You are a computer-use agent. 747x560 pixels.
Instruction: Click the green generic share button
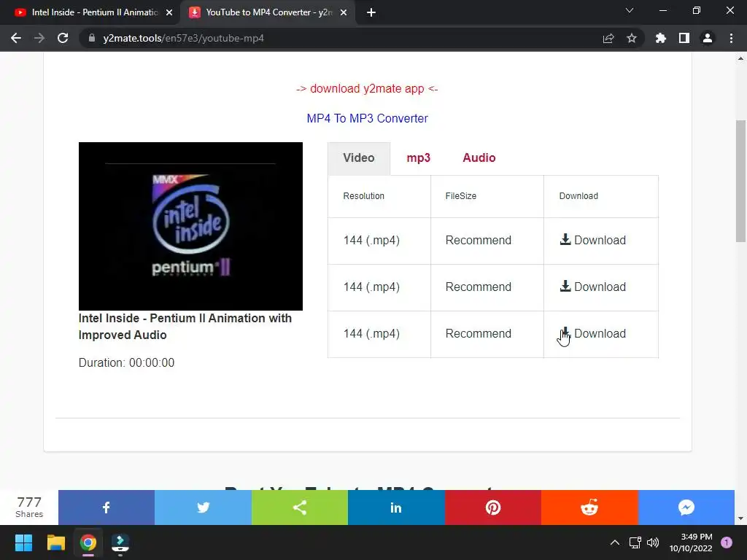[x=300, y=507]
